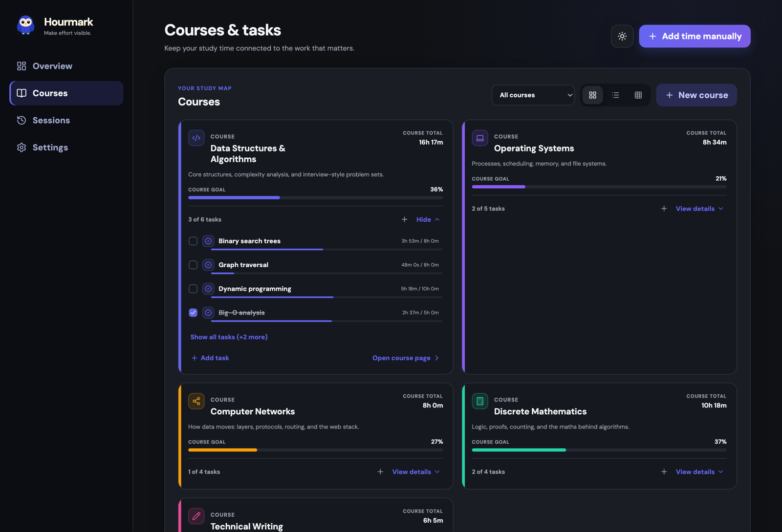Click the Operating Systems title
This screenshot has height=532, width=782.
pyautogui.click(x=534, y=149)
